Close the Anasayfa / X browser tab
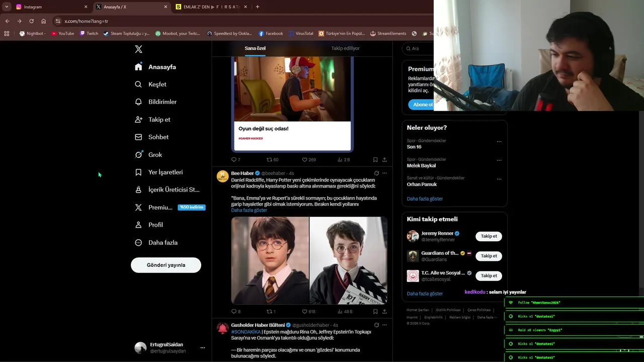The image size is (644, 362). (166, 7)
